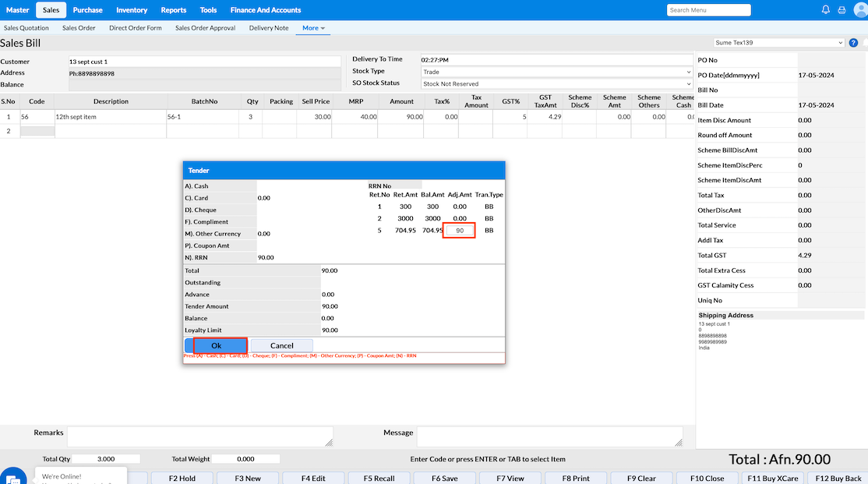Open the notifications bell icon
Viewport: 868px width, 484px height.
click(x=826, y=10)
